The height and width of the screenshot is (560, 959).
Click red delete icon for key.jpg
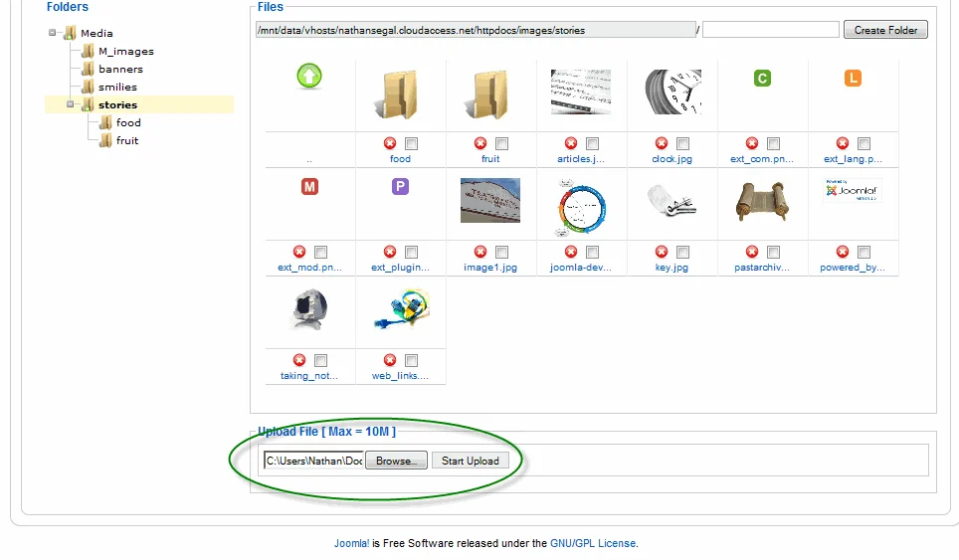tap(662, 252)
